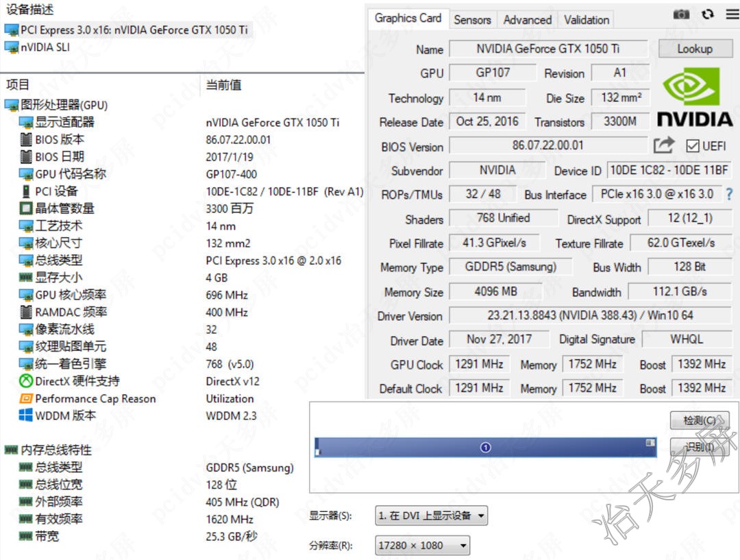Click the 项目 column header

pyautogui.click(x=18, y=85)
